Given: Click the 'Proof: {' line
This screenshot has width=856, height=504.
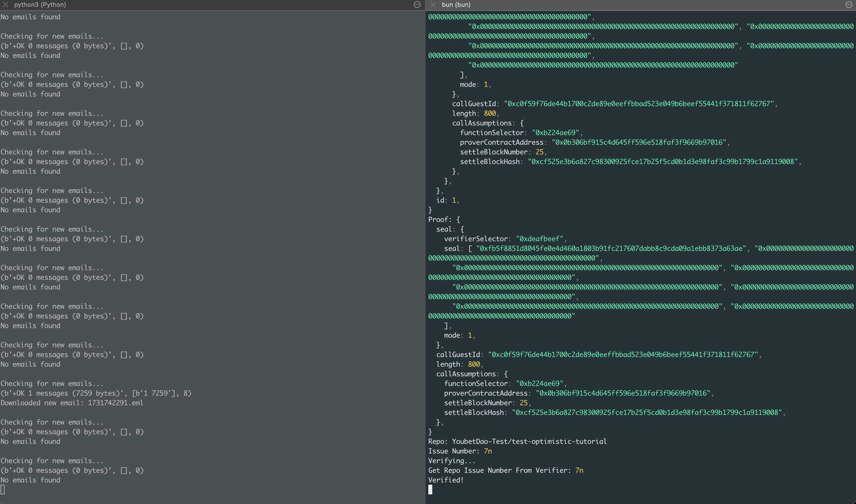Looking at the screenshot, I should [444, 219].
